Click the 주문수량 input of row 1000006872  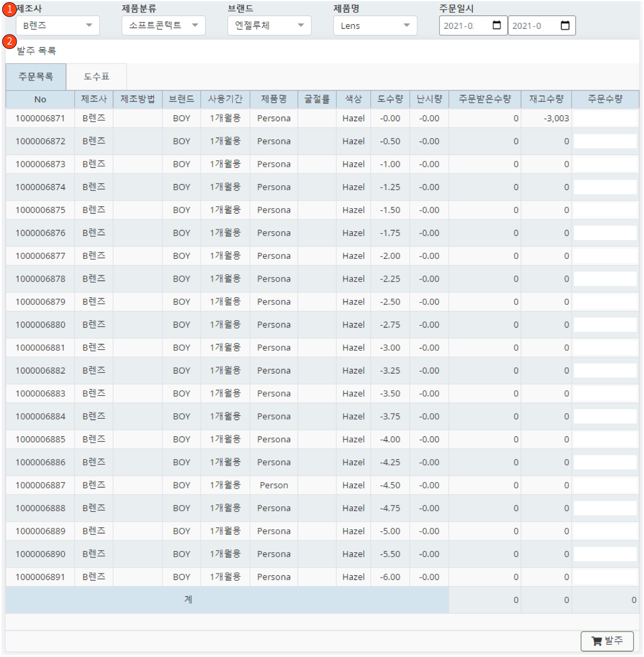(x=605, y=141)
